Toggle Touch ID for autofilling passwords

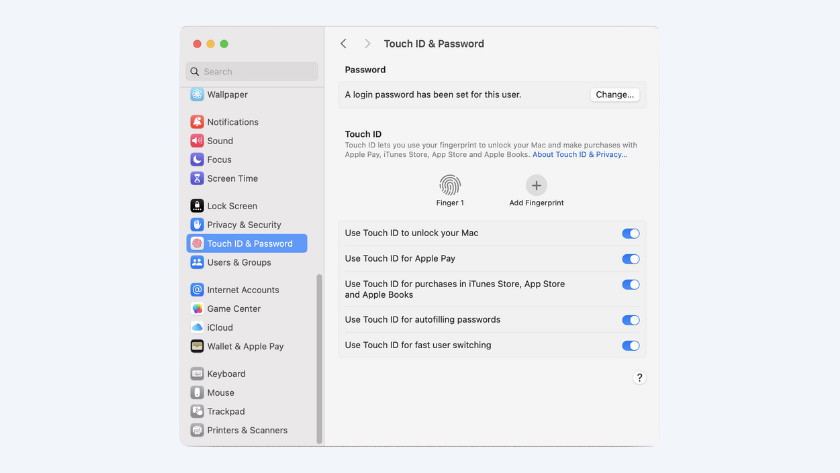[x=631, y=320]
